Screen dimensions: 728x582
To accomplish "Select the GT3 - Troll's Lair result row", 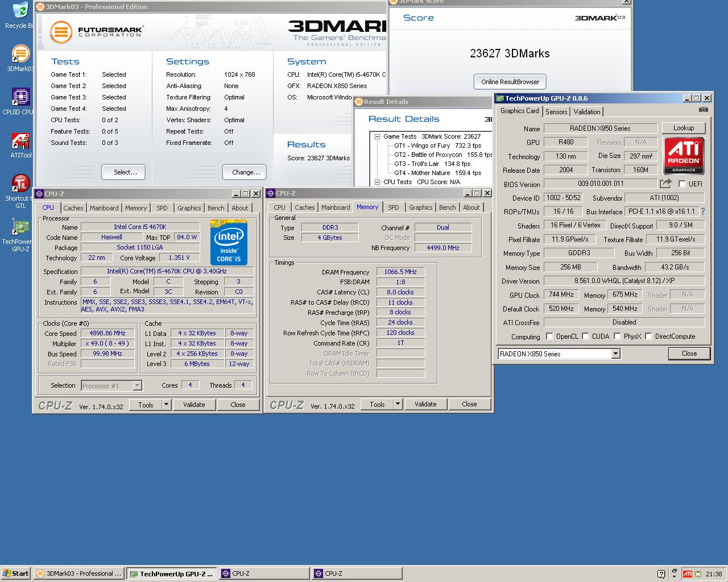I will (x=432, y=164).
